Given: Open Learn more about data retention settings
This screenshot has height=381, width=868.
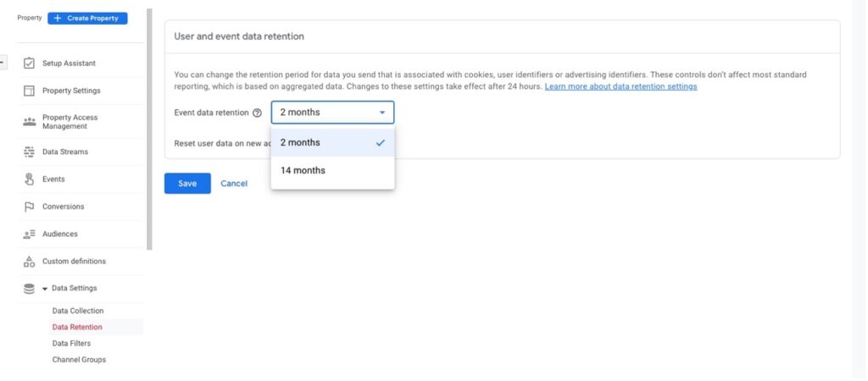Looking at the screenshot, I should pyautogui.click(x=620, y=86).
